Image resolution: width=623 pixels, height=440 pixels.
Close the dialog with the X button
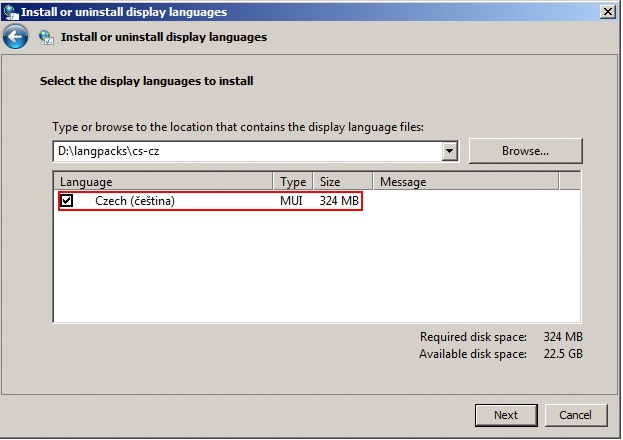click(608, 12)
